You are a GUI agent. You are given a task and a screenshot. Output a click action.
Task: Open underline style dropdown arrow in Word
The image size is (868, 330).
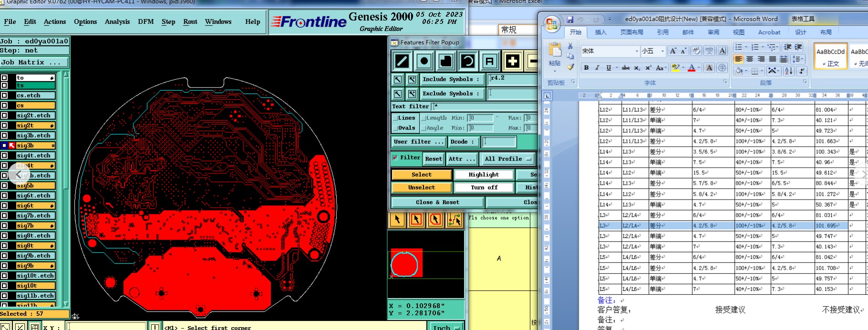(616, 68)
